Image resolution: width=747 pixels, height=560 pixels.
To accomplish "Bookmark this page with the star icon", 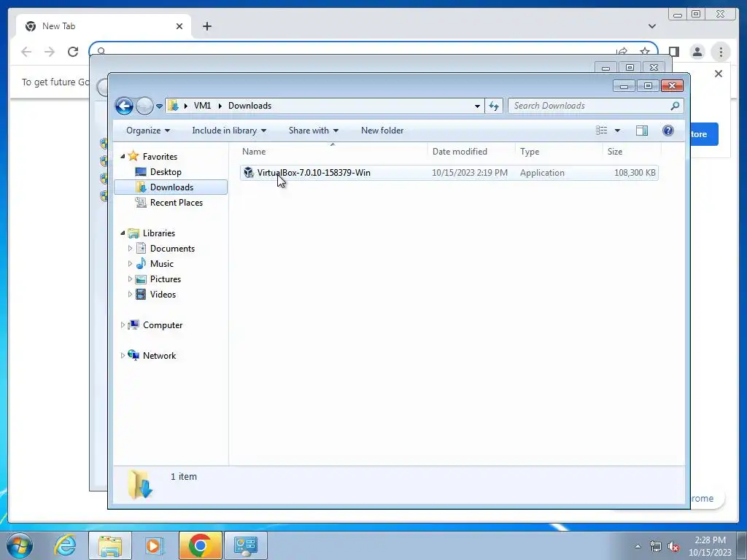I will (x=645, y=51).
